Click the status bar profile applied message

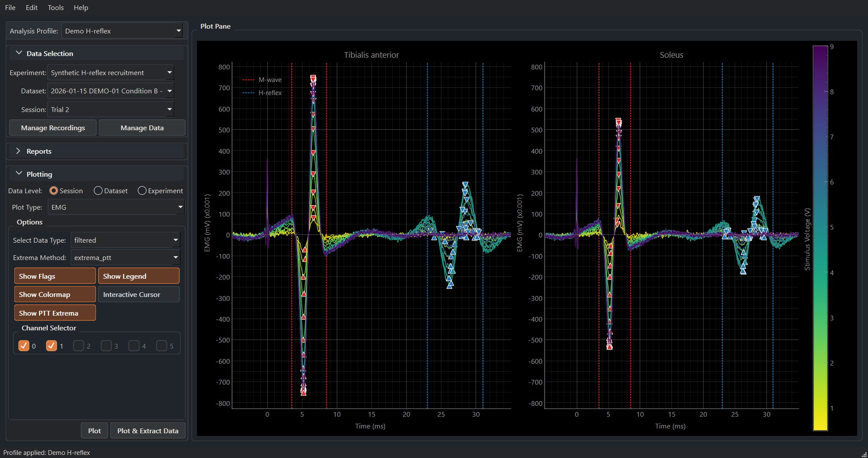(x=46, y=452)
